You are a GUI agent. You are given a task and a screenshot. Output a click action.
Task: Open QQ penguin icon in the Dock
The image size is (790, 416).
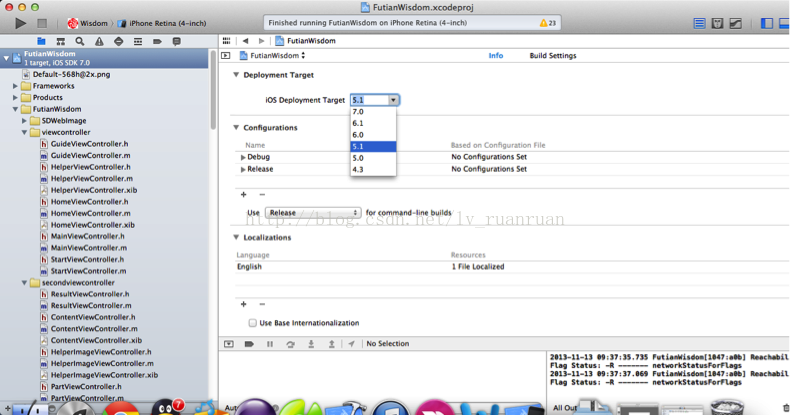(x=167, y=407)
